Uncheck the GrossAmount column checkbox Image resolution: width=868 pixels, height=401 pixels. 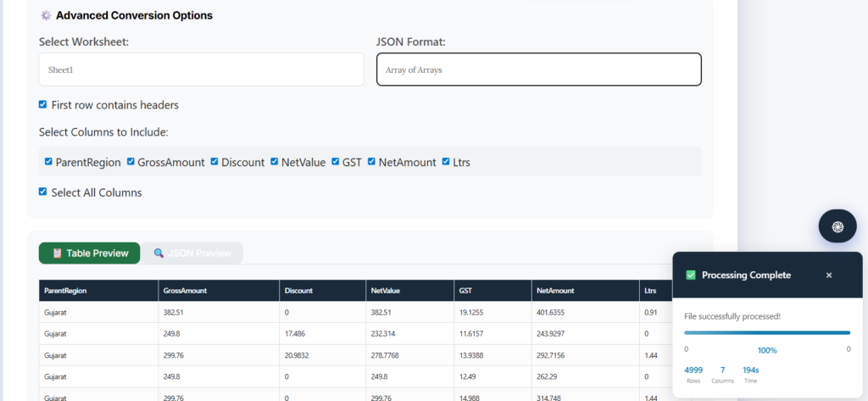pyautogui.click(x=131, y=162)
